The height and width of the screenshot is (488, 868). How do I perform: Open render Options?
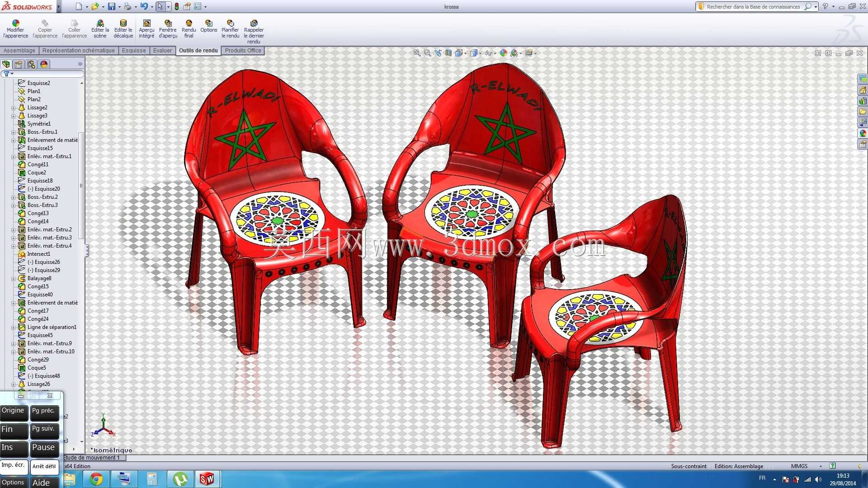pyautogui.click(x=208, y=26)
